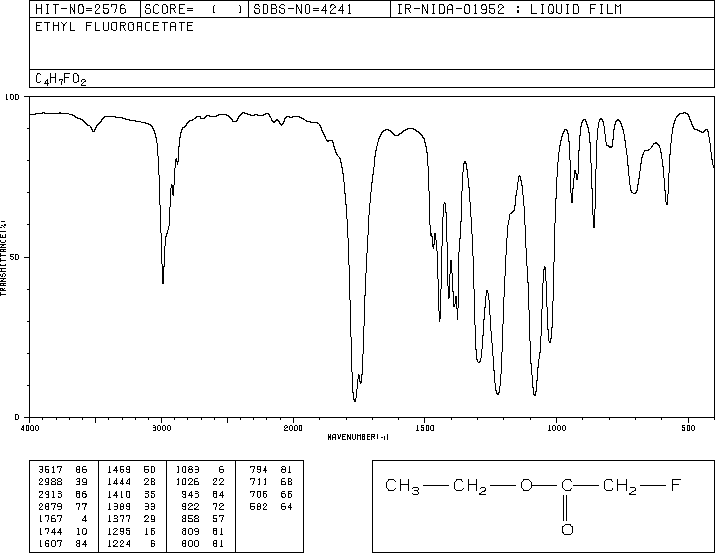Click the carbonyl C atom in structure
Screen dimensions: 715x553
point(567,485)
